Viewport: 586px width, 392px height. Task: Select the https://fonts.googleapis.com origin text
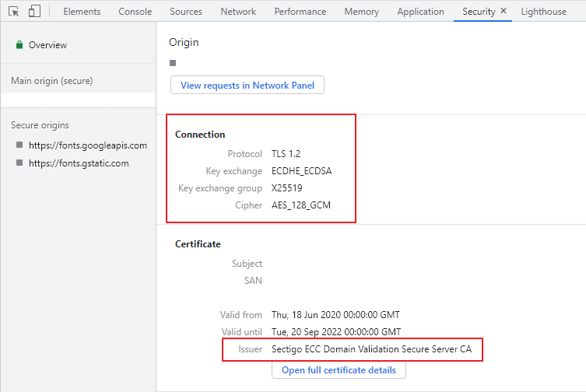pyautogui.click(x=88, y=145)
